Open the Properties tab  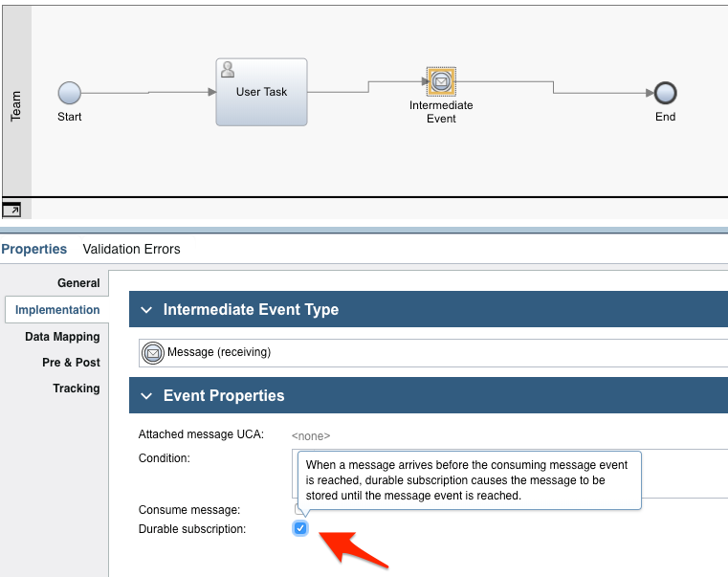point(34,249)
